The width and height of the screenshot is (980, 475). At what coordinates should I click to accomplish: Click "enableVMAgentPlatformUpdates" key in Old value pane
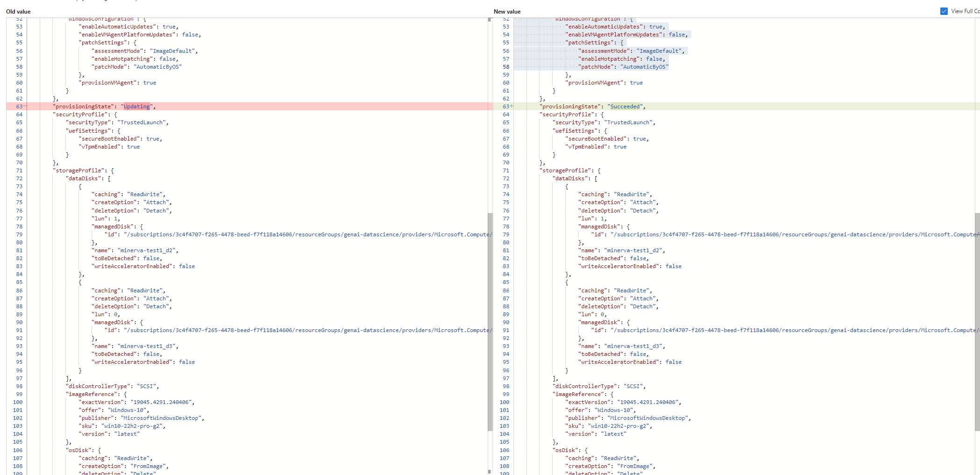pos(127,35)
